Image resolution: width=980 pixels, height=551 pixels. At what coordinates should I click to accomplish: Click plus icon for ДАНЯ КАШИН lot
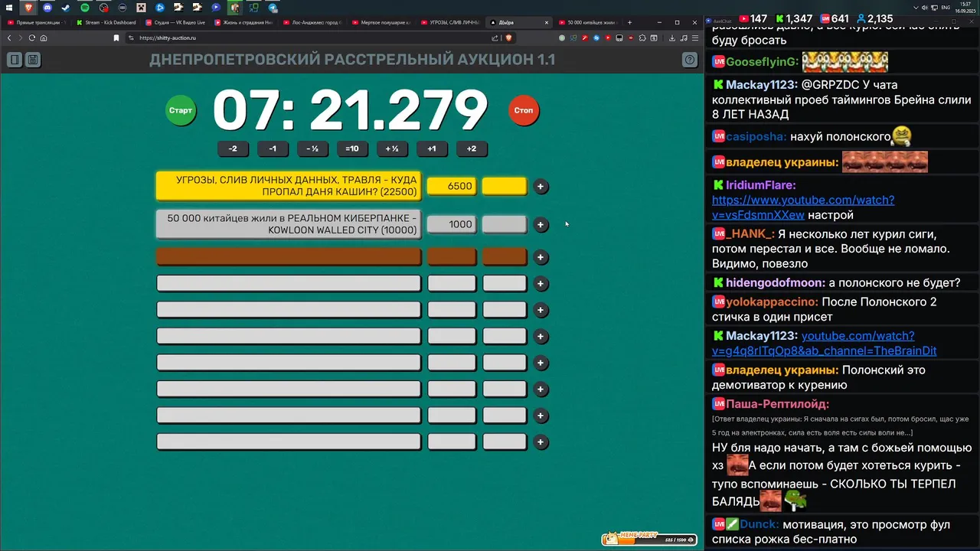coord(541,186)
